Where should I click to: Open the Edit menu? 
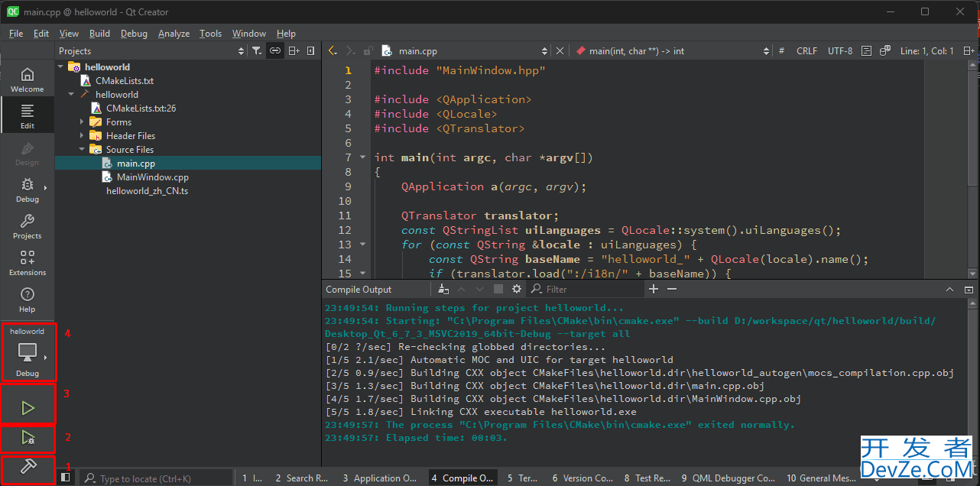coord(41,34)
